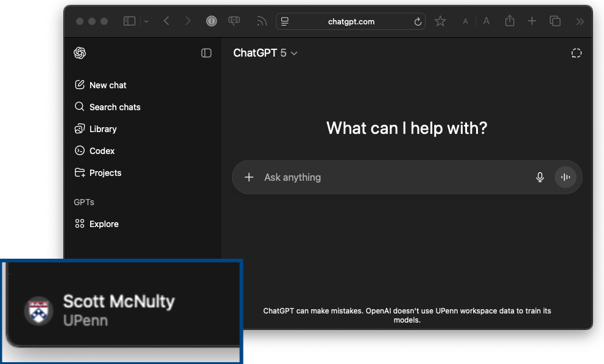Collapse the ChatGPT sidebar panel
This screenshot has height=364, width=604.
click(x=206, y=53)
